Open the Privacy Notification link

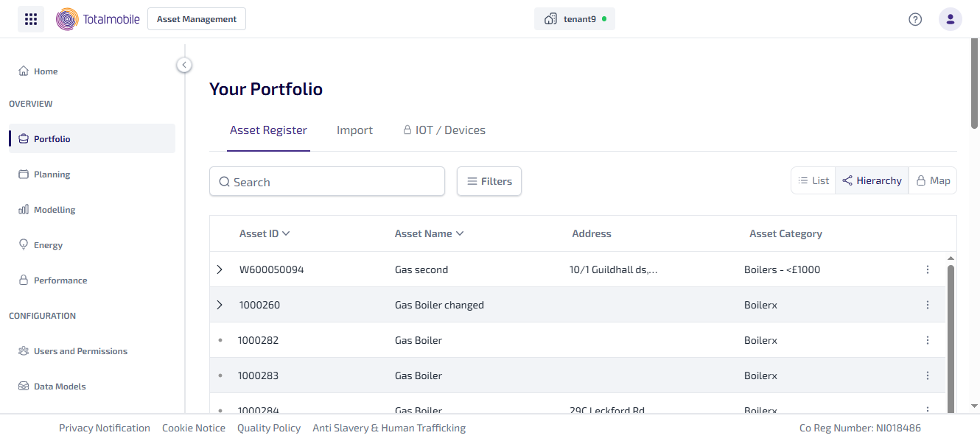(x=105, y=428)
